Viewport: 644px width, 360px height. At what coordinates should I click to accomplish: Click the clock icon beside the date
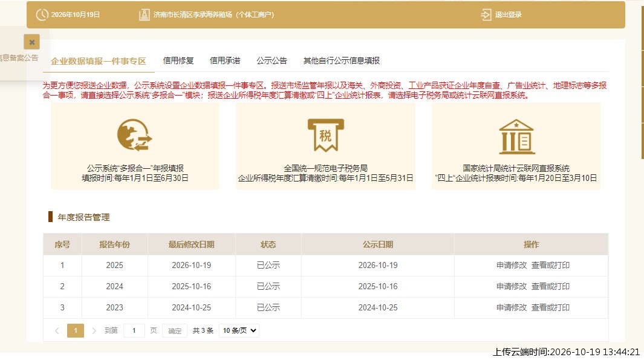42,15
